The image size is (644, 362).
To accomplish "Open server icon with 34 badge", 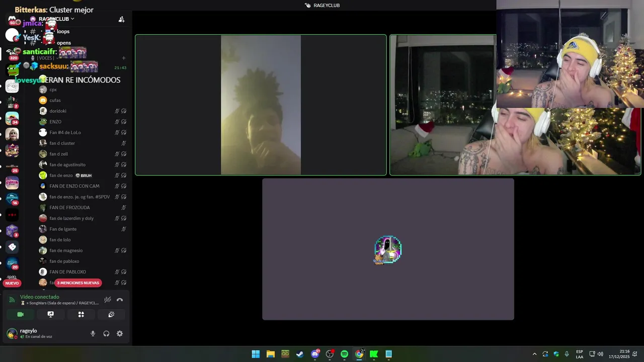I will point(12,119).
